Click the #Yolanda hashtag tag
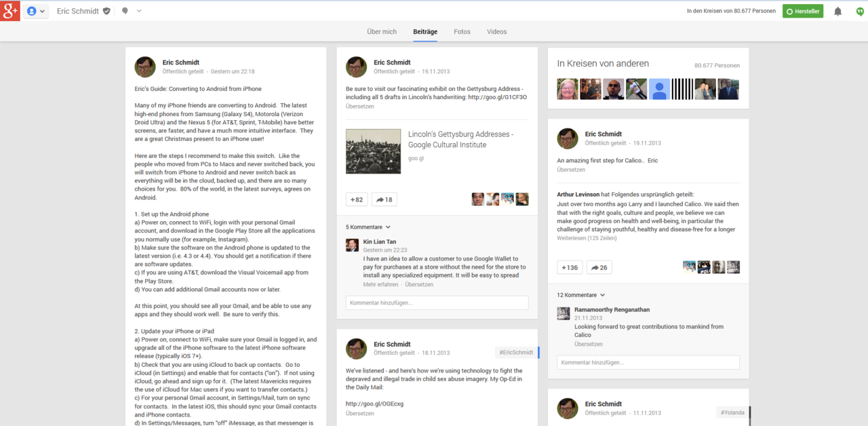This screenshot has height=426, width=868. (732, 412)
